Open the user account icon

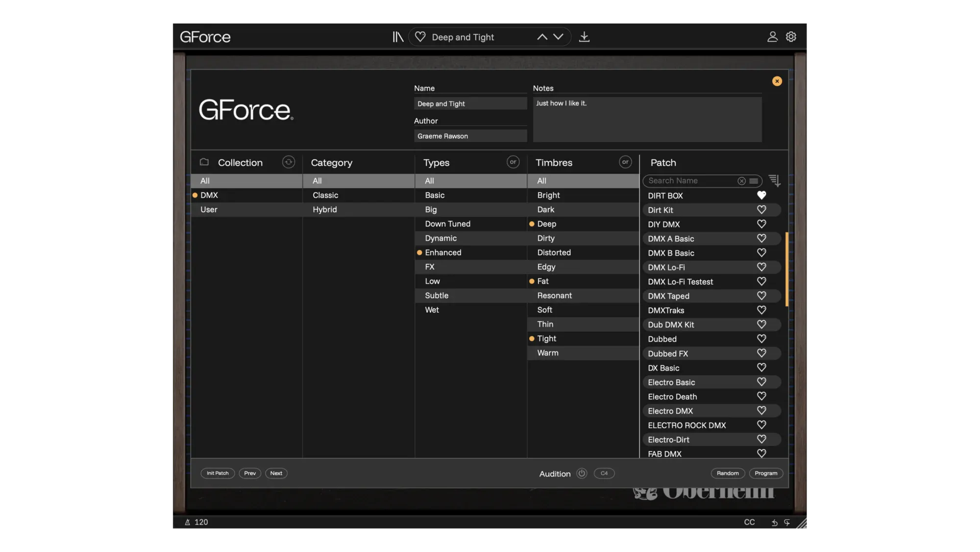[772, 37]
